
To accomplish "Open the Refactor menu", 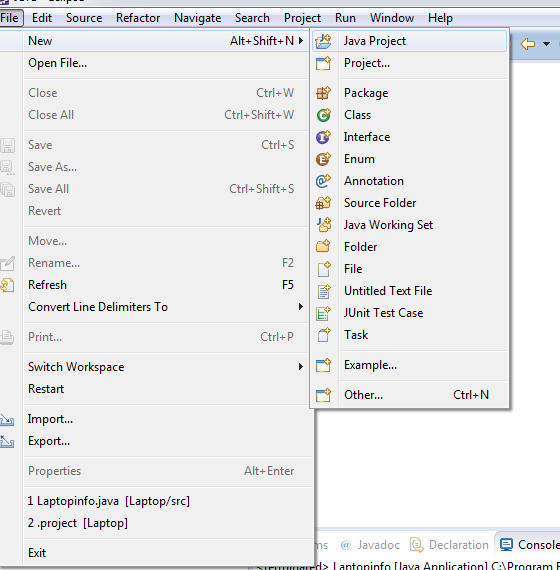I will 138,18.
